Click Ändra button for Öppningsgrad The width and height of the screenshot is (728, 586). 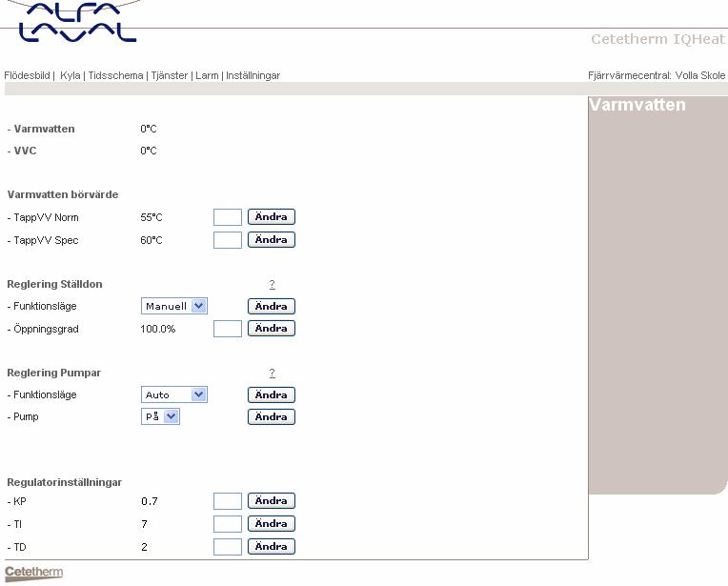click(272, 329)
